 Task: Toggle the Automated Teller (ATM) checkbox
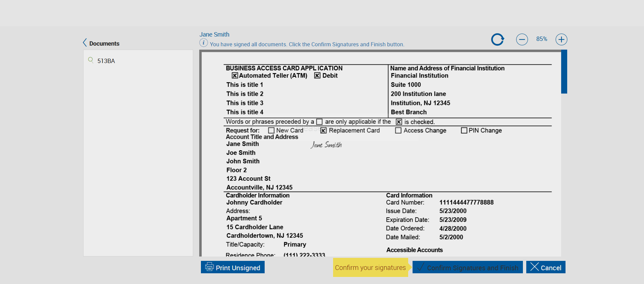(x=235, y=75)
